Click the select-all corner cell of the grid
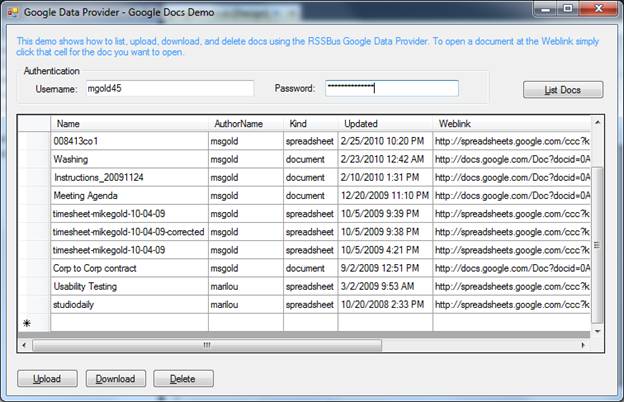Viewport: 624px width, 402px height. click(34, 124)
